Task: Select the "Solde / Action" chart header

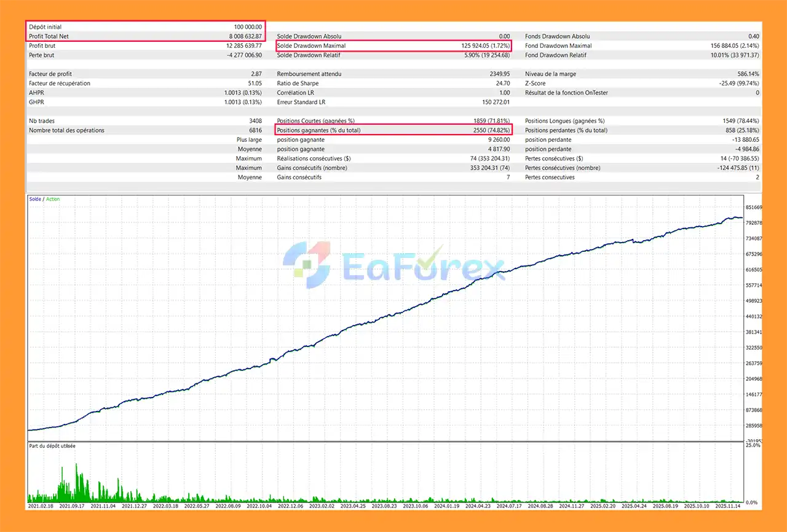Action: point(43,199)
